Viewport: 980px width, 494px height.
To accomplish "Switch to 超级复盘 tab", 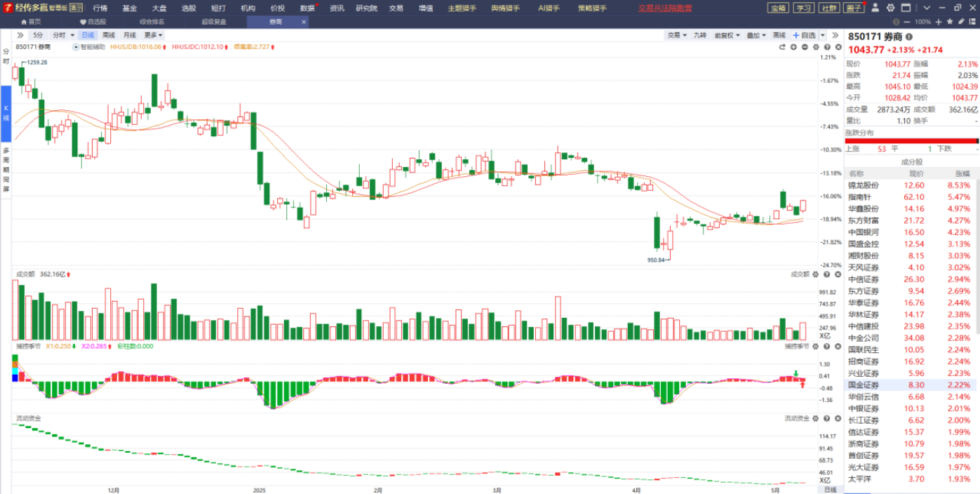I will pyautogui.click(x=214, y=22).
